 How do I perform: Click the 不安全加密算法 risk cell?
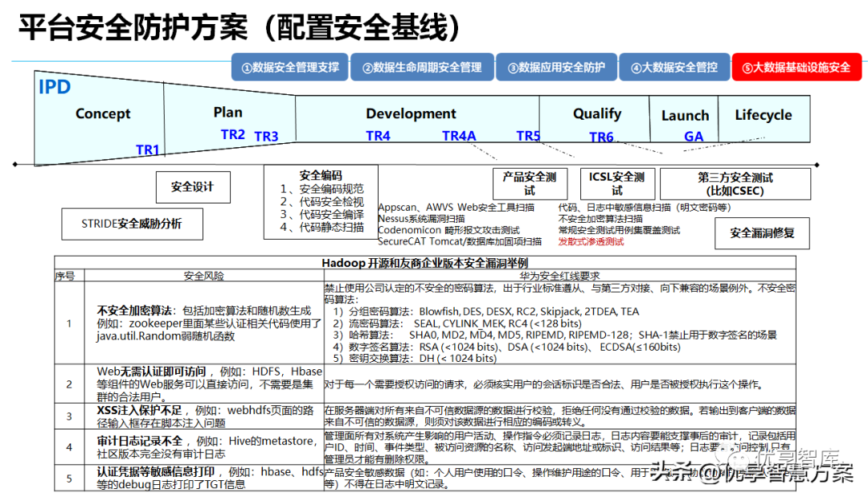[x=203, y=323]
